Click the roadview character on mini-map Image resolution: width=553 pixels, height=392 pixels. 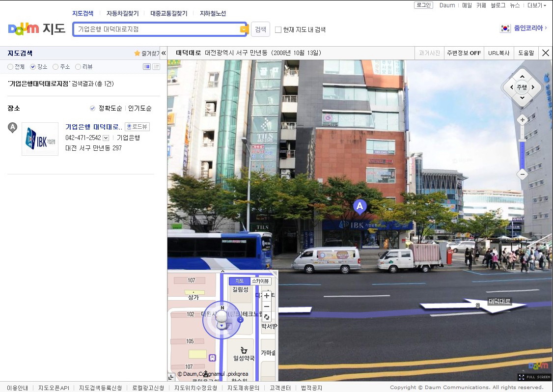221,319
